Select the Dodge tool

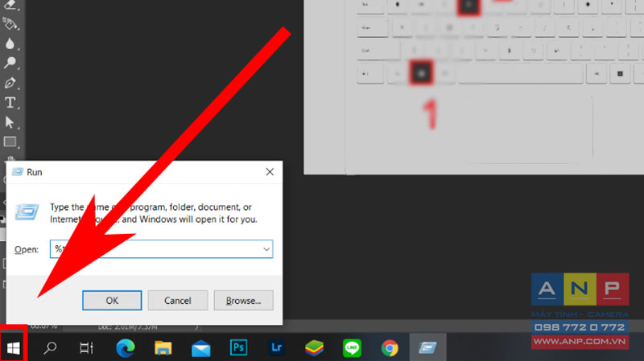tap(10, 63)
